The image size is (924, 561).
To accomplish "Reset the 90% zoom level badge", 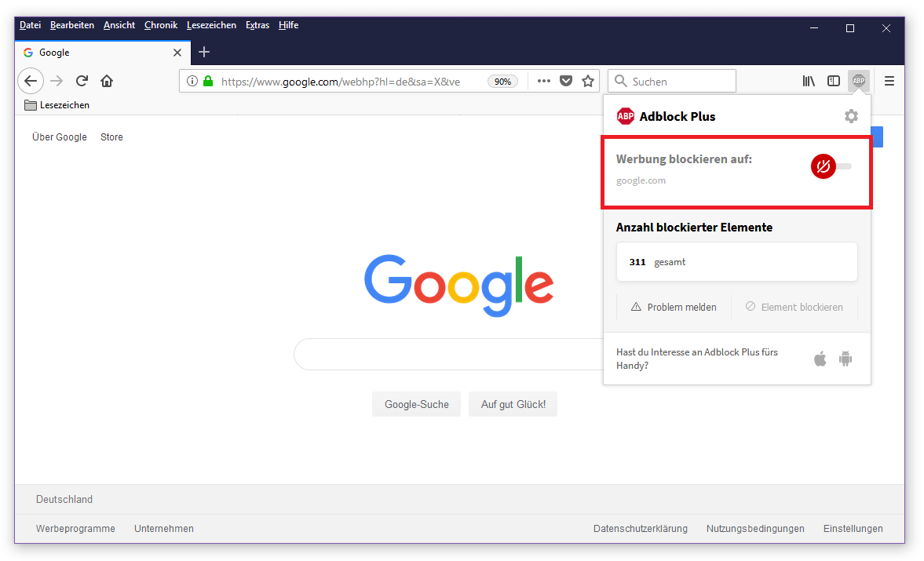I will click(502, 82).
